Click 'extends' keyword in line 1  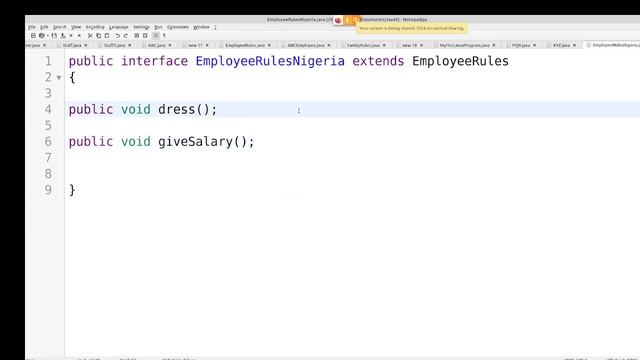click(378, 61)
